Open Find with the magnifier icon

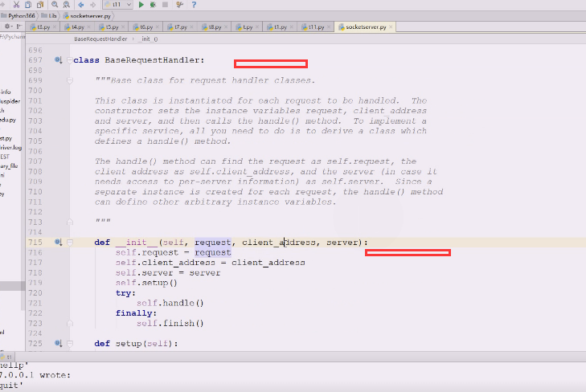click(55, 5)
